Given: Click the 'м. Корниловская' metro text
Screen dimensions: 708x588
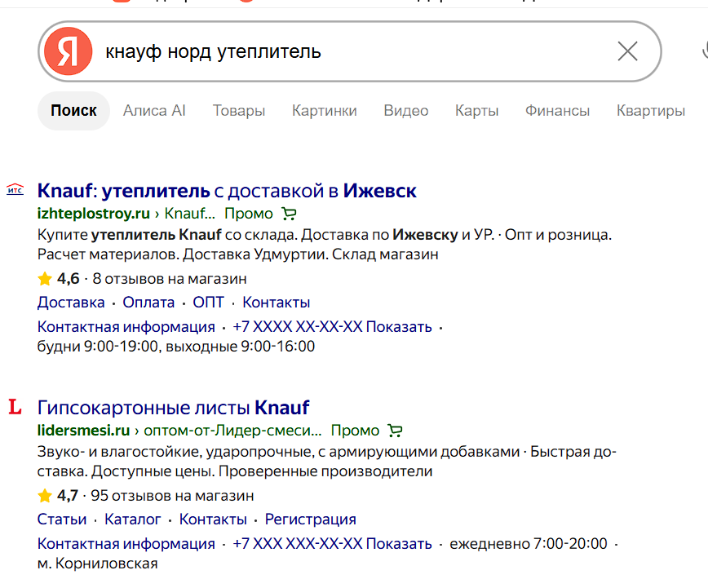Looking at the screenshot, I should click(98, 564).
